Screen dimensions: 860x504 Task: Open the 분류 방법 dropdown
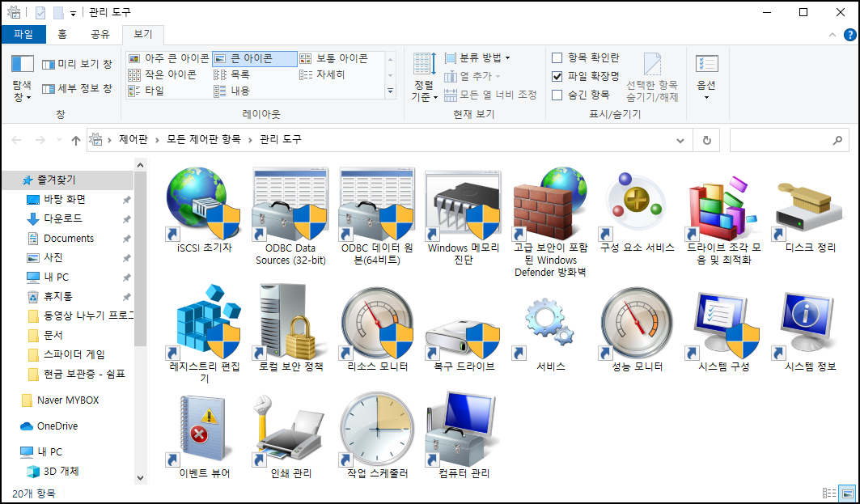pos(477,57)
